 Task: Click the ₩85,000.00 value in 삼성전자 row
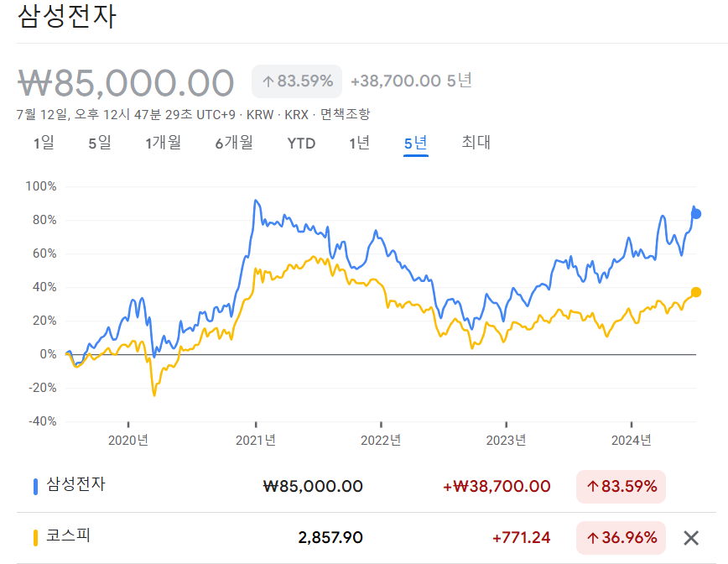[313, 487]
